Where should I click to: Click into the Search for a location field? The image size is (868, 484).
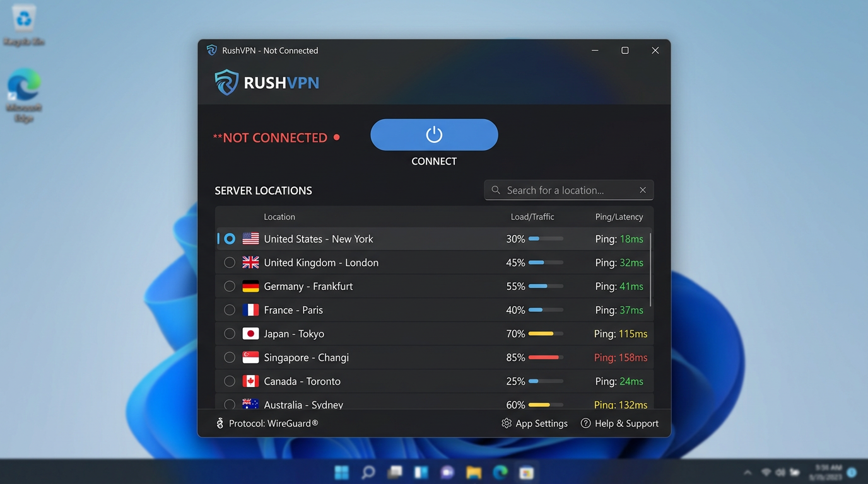[568, 190]
